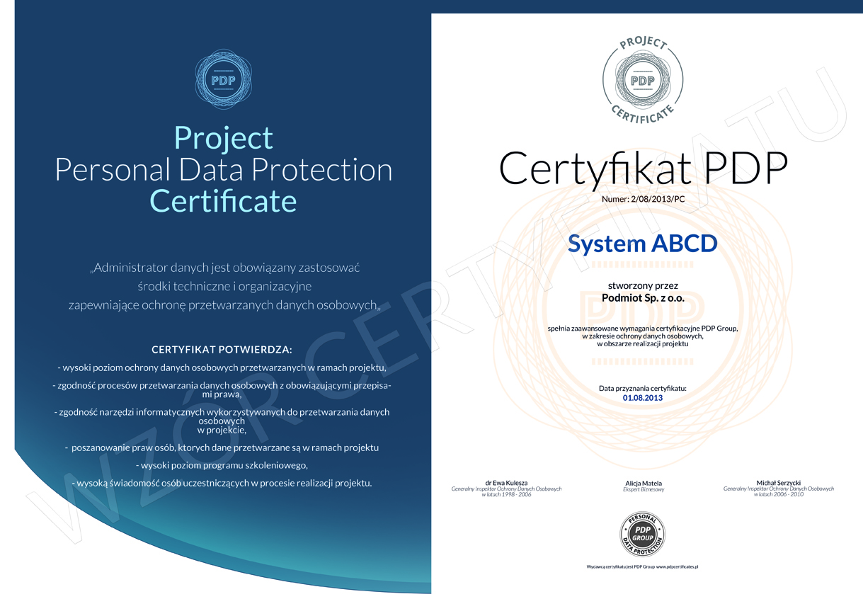Click the round Project Certificate PDP seal
Image resolution: width=863 pixels, height=616 pixels.
643,80
